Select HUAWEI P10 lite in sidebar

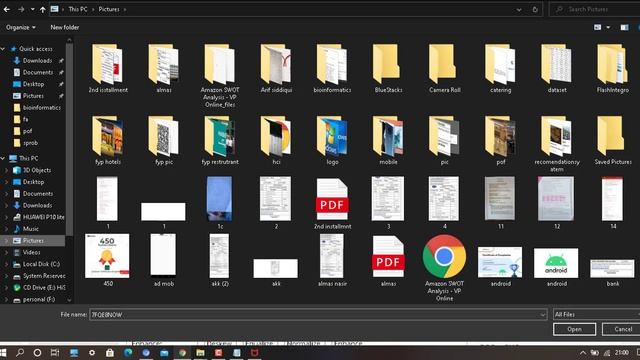(x=43, y=217)
